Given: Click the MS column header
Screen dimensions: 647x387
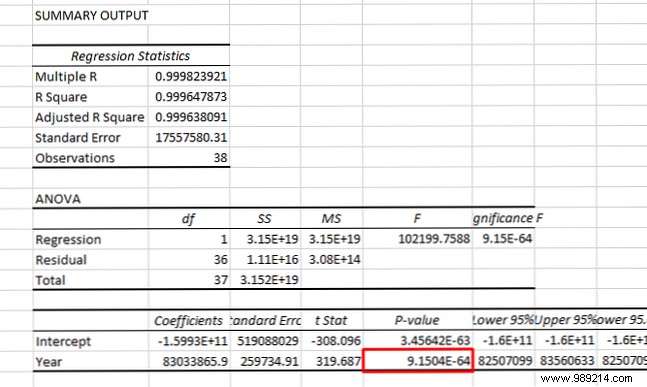Looking at the screenshot, I should (x=331, y=218).
